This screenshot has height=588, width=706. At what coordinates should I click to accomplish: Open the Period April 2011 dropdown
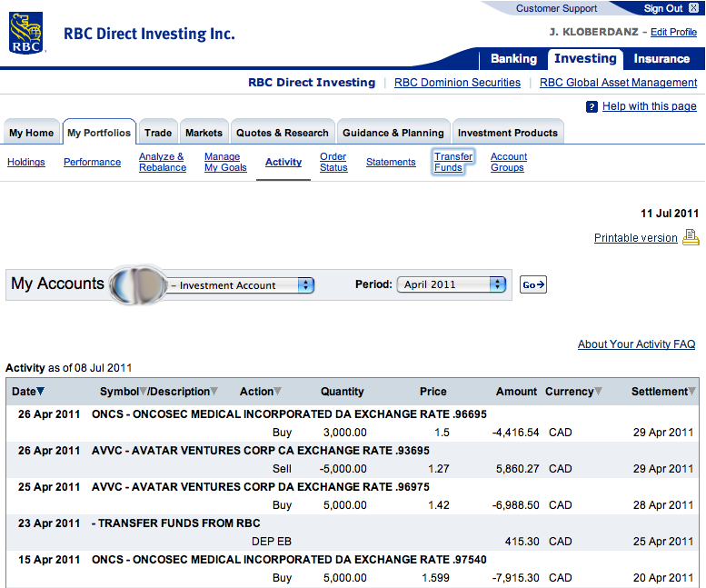pos(452,284)
